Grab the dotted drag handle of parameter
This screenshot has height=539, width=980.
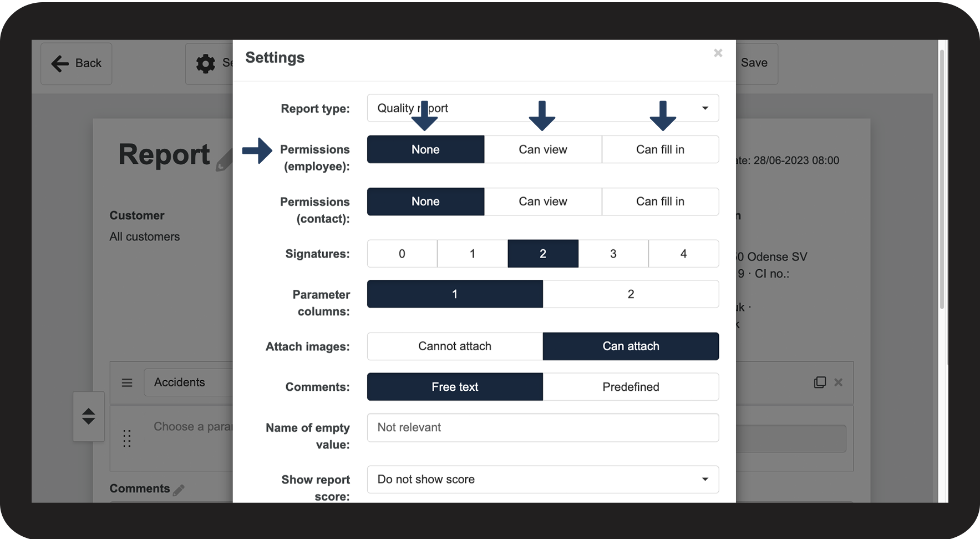[127, 439]
